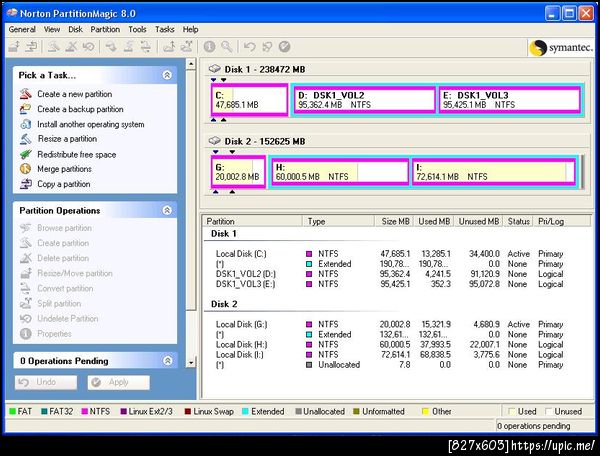Viewport: 600px width, 456px height.
Task: Click the toolbar Undelete partition icon
Action: pos(88,47)
